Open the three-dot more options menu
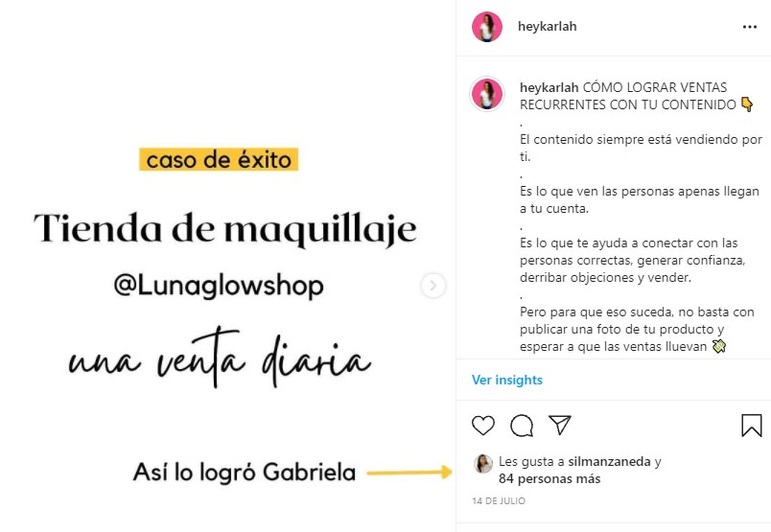The image size is (771, 532). [749, 27]
